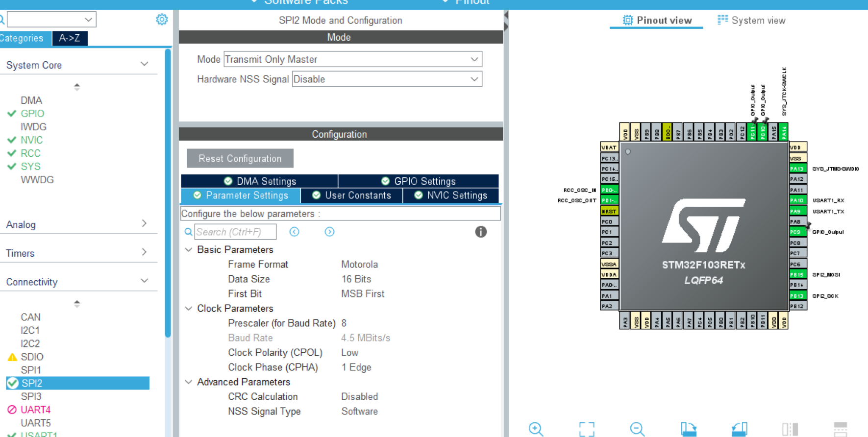
Task: Open the Mode dropdown Transmit Only Master
Action: pos(353,59)
